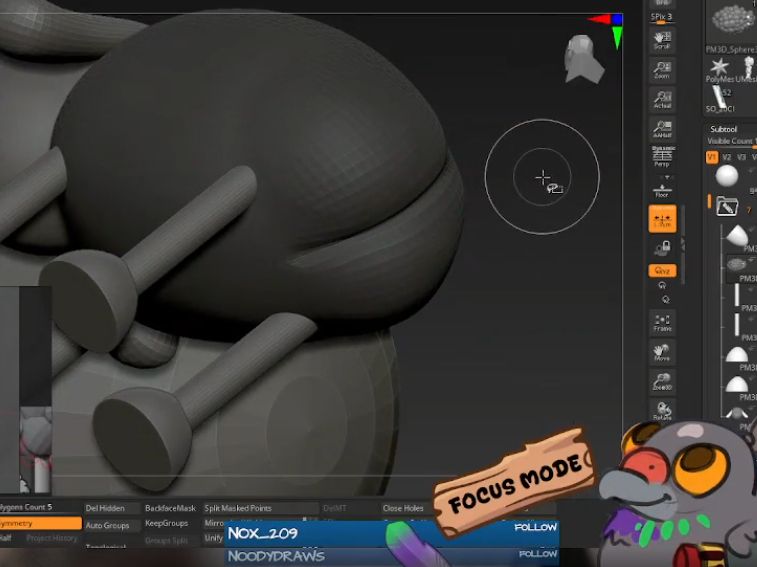Click the AAHalf view button
The image size is (757, 567).
[x=662, y=128]
